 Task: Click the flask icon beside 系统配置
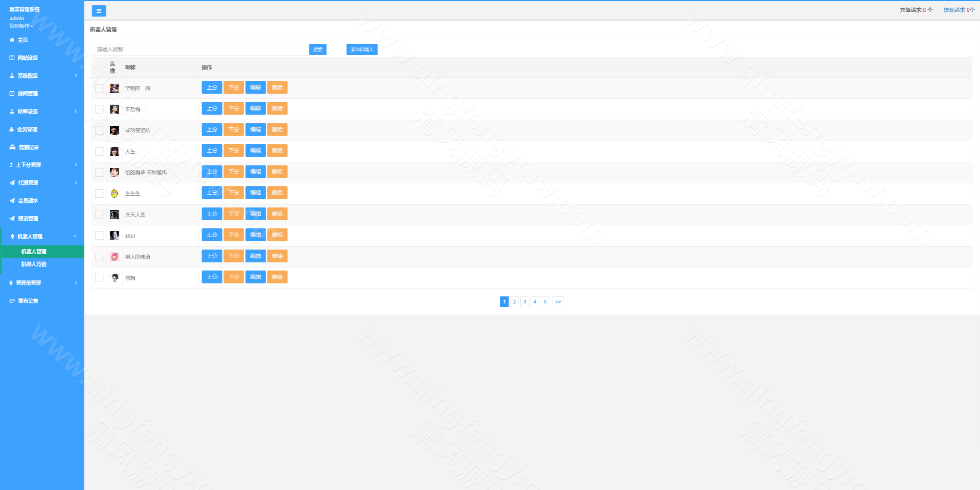(x=12, y=76)
